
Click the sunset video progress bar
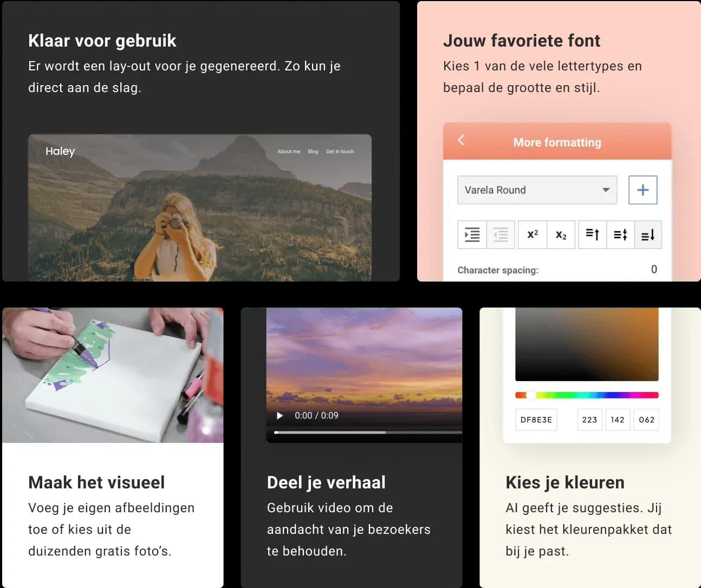coord(368,433)
